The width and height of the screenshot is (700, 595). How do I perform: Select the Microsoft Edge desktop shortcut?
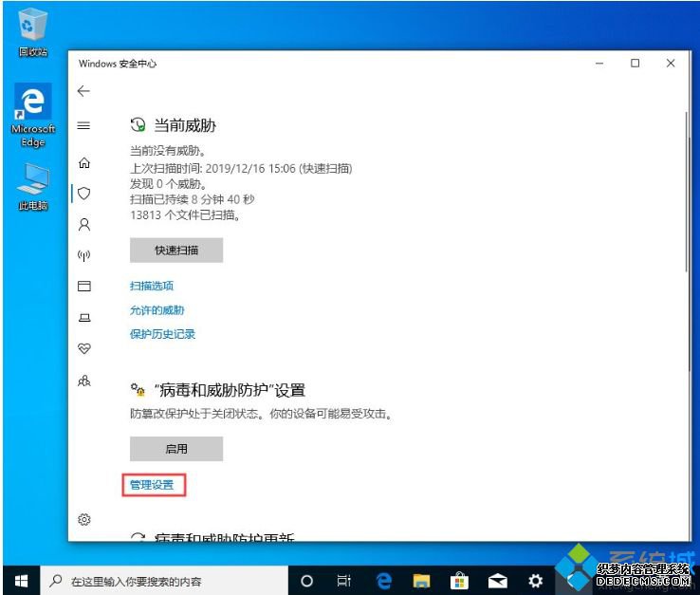(33, 115)
